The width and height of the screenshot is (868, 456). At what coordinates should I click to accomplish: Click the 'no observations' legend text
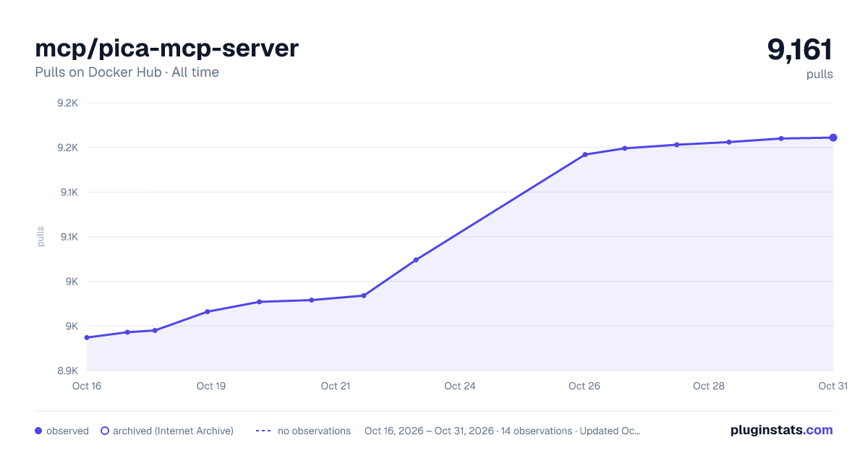pos(314,431)
